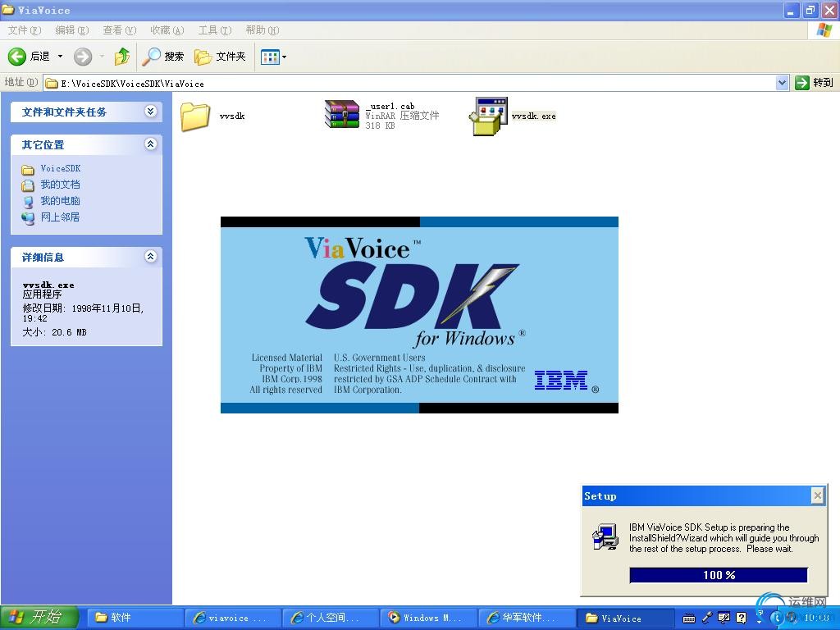The width and height of the screenshot is (840, 630).
Task: Open the 编辑(E) menu
Action: 72,30
